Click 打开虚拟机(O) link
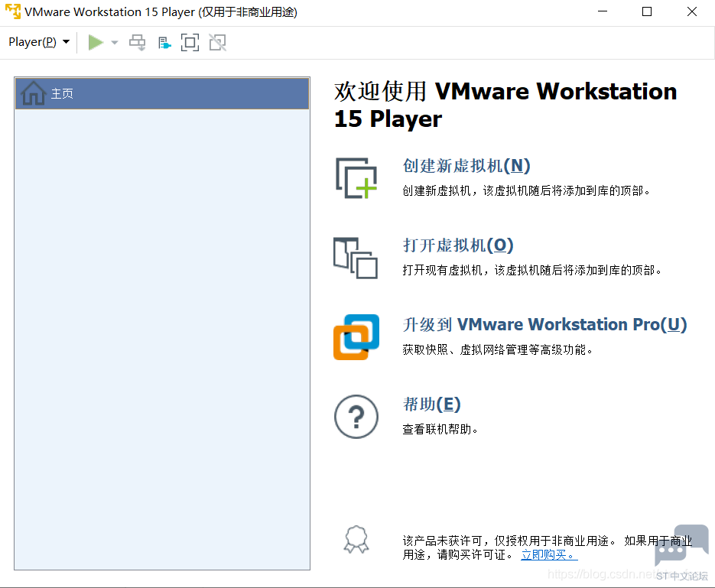The height and width of the screenshot is (588, 715). 458,245
